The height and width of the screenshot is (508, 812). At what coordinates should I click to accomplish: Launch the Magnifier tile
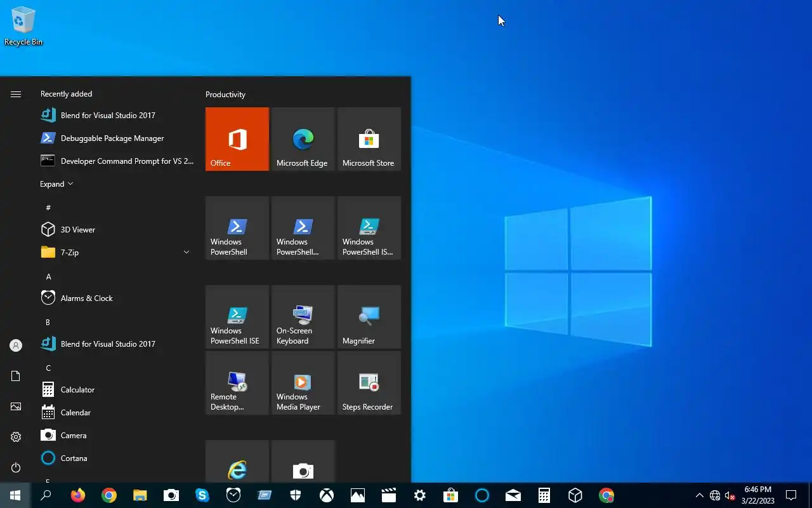point(369,317)
